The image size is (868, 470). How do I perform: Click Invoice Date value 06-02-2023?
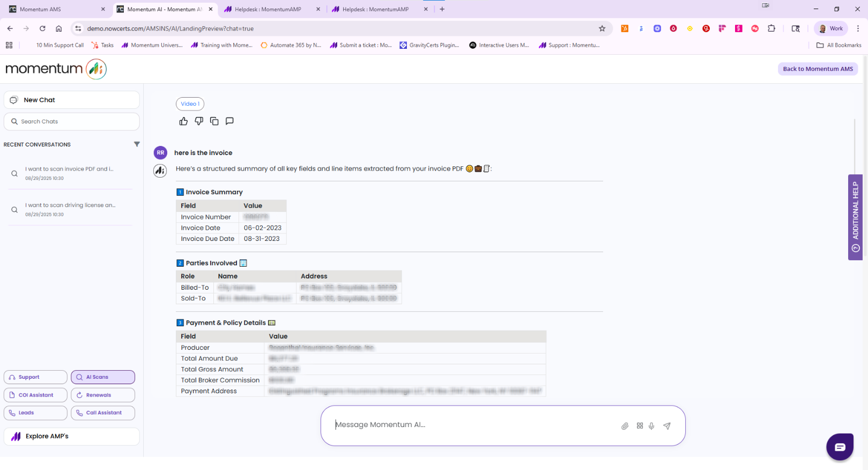[x=263, y=228]
